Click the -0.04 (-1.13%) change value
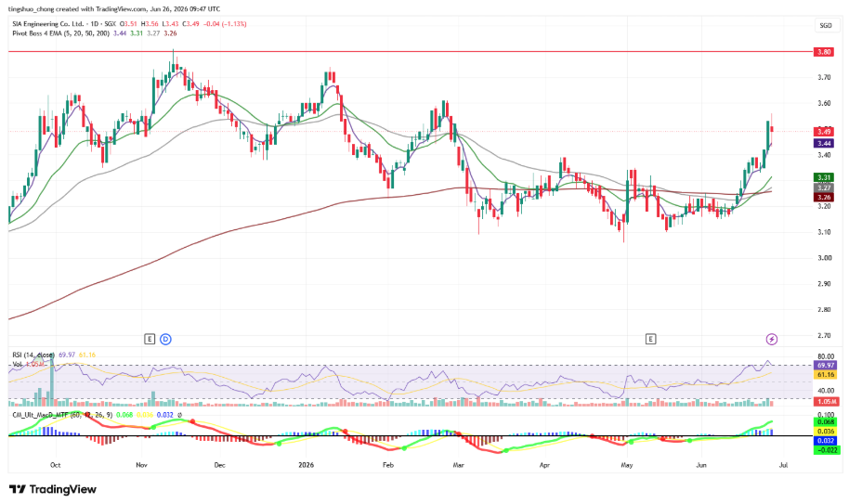Viewport: 849px width, 504px height. [224, 24]
